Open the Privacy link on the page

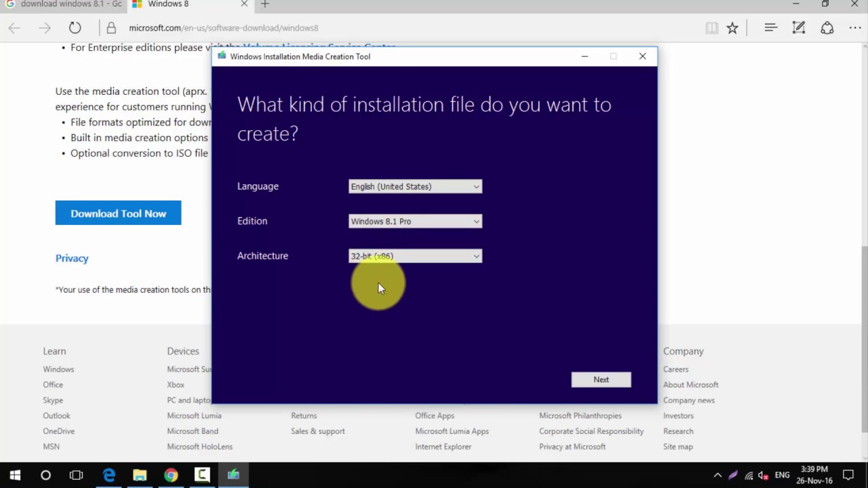pyautogui.click(x=72, y=258)
